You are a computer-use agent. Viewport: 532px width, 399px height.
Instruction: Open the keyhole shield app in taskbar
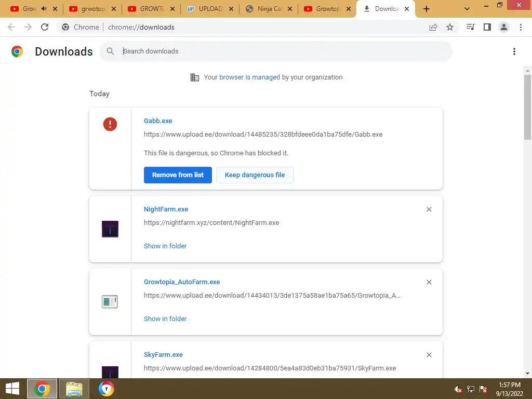click(x=106, y=389)
